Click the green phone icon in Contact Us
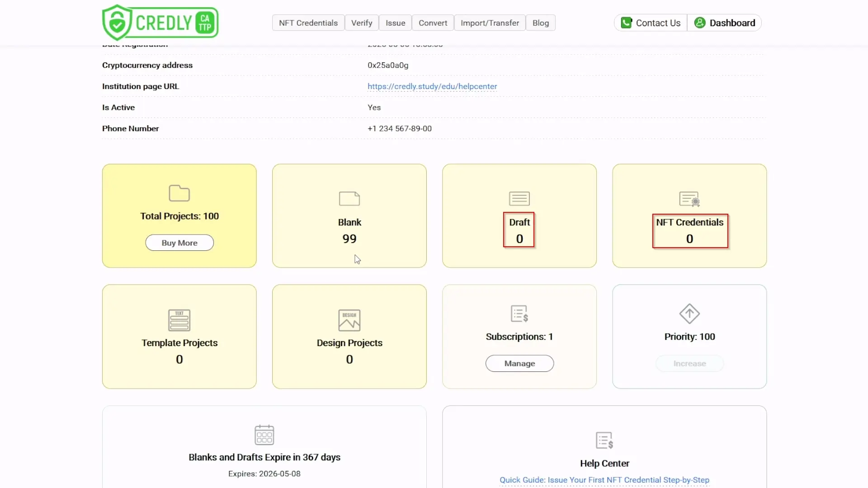This screenshot has width=868, height=488. pos(626,23)
